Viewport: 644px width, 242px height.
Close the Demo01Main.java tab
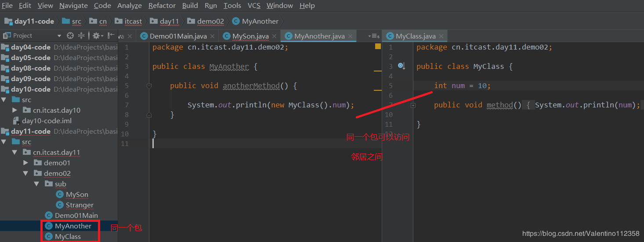212,36
